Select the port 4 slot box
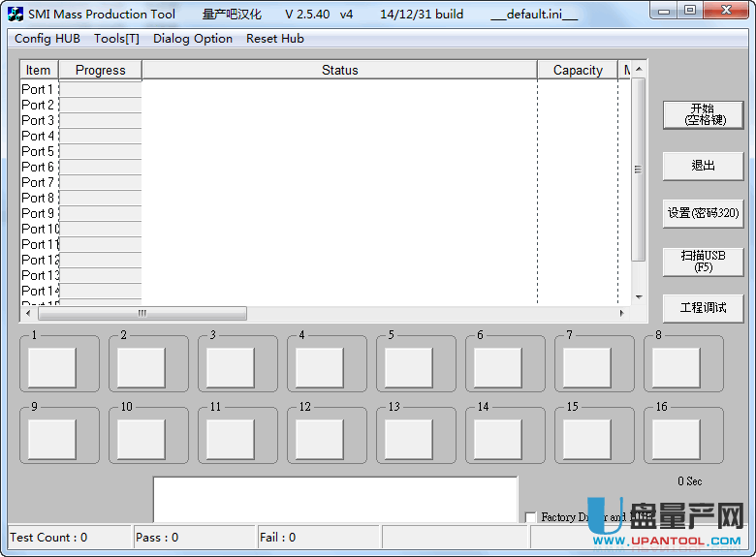Screen dimensions: 756x557 [320, 367]
